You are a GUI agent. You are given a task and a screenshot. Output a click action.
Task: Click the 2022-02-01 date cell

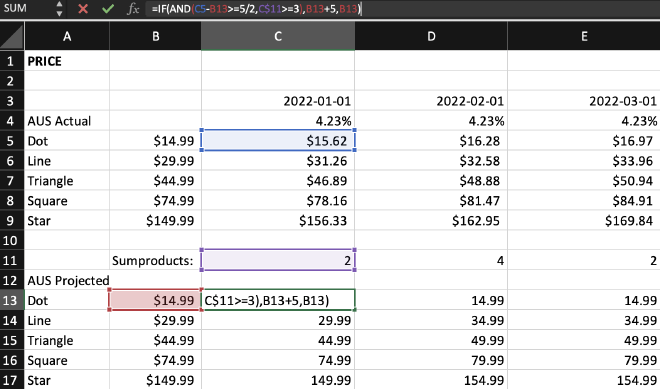431,101
